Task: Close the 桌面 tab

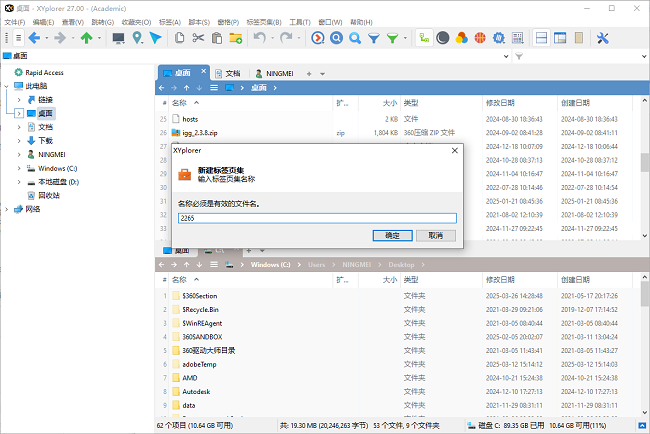Action: pyautogui.click(x=204, y=71)
